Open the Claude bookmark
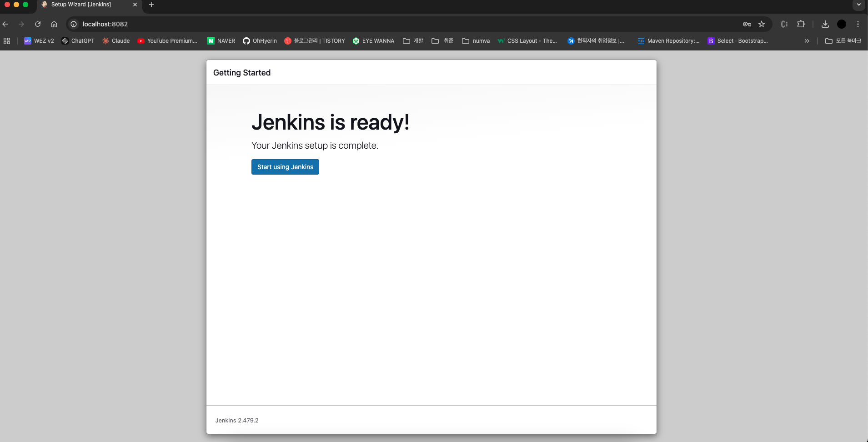This screenshot has width=868, height=442. [116, 41]
